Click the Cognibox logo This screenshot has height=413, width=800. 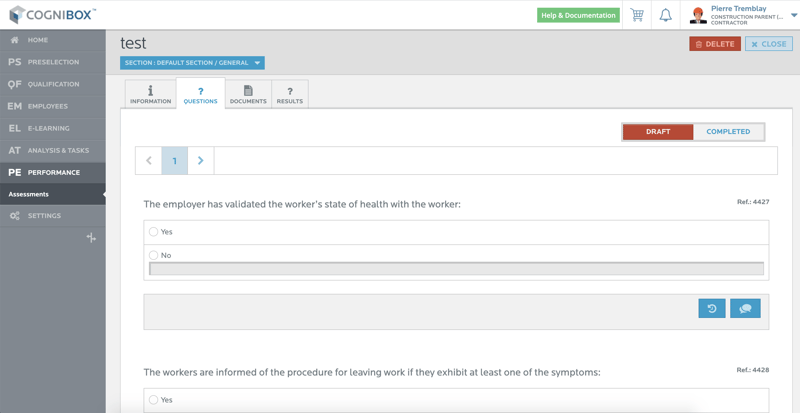click(52, 14)
